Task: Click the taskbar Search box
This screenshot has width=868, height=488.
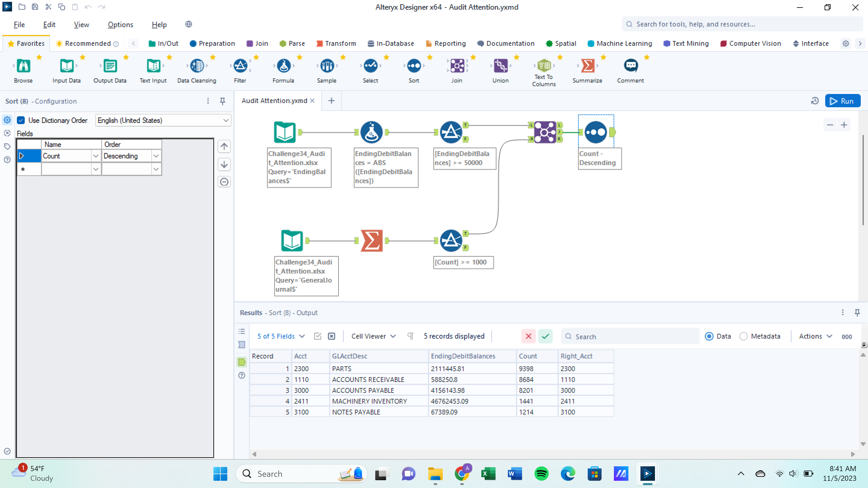Action: (301, 474)
